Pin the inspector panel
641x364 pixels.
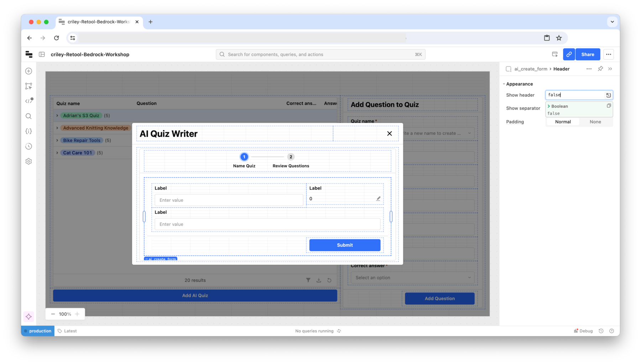(x=600, y=69)
